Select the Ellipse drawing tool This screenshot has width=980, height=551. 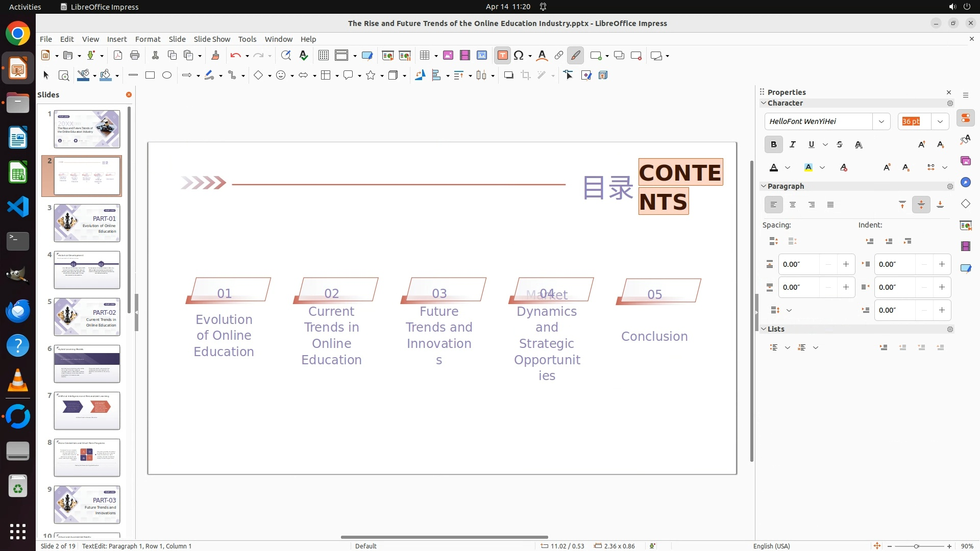tap(167, 76)
